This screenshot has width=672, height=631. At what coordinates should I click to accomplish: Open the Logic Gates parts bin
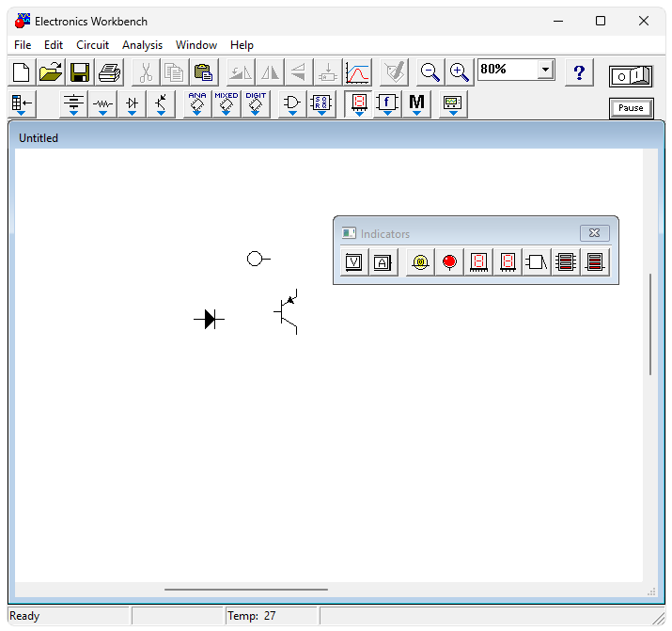[x=292, y=103]
